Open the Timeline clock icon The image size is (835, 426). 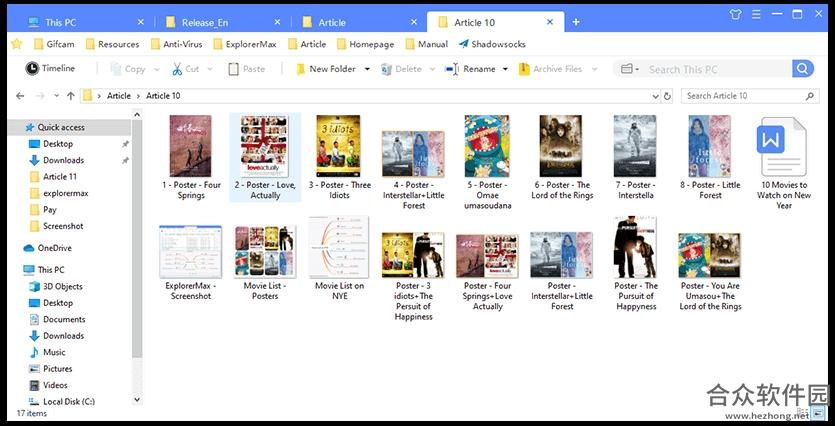tap(32, 68)
